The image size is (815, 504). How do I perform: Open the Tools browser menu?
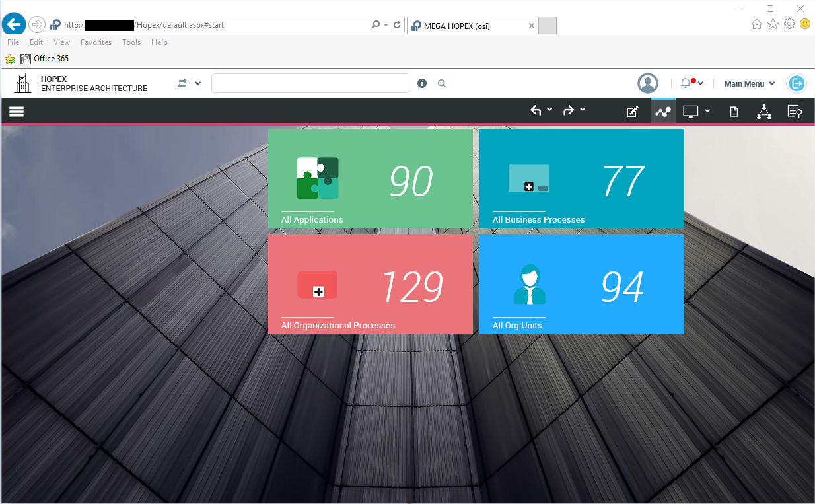click(x=131, y=42)
